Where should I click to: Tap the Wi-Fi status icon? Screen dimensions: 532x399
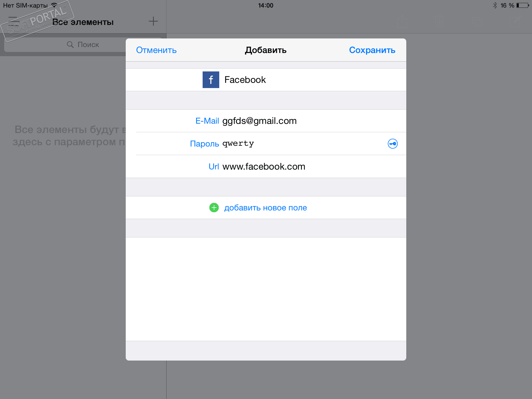pos(54,5)
